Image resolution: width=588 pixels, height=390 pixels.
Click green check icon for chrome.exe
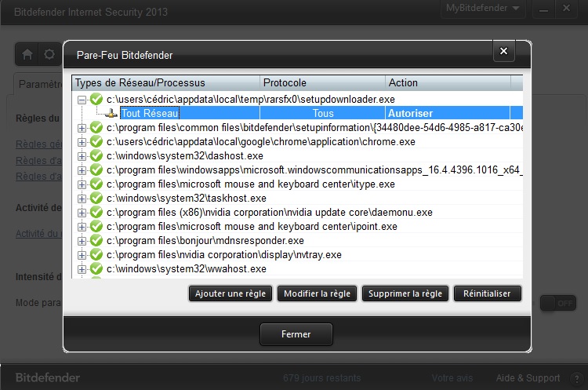point(96,141)
